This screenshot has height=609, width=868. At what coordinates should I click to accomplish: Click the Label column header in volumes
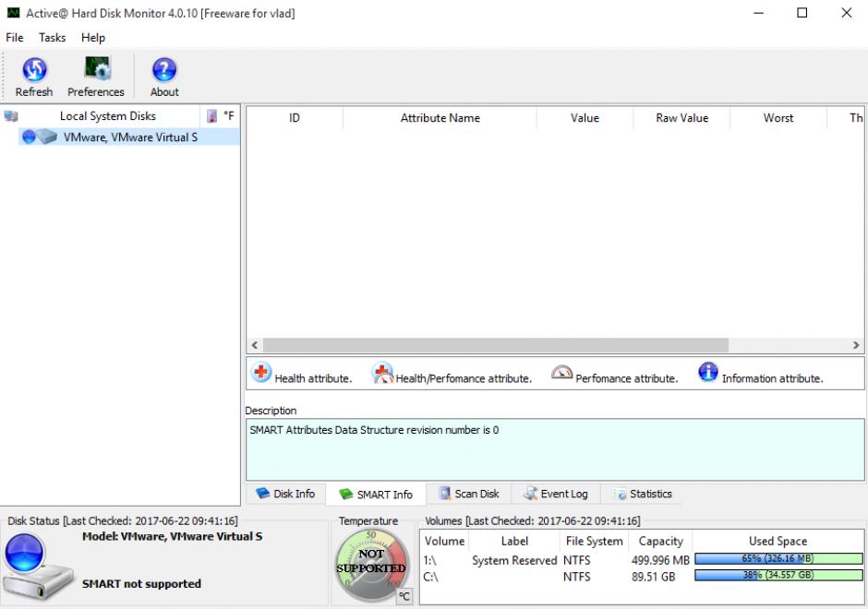[514, 541]
